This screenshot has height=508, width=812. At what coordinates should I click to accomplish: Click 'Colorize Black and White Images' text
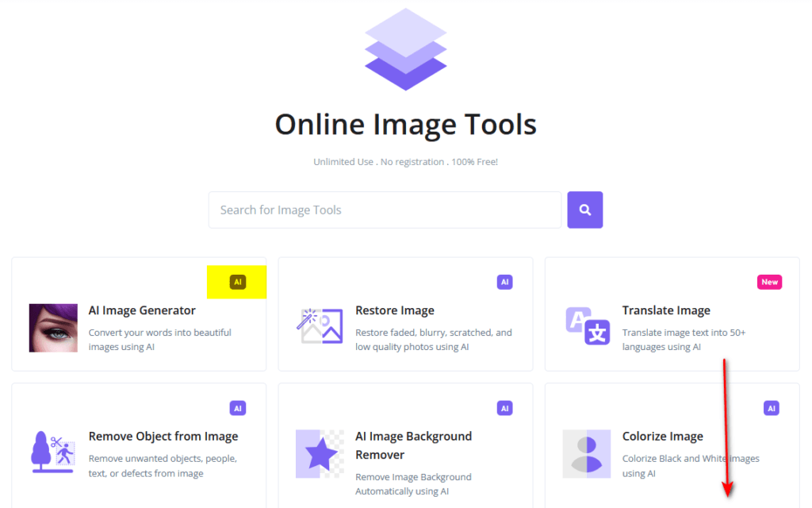(691, 465)
